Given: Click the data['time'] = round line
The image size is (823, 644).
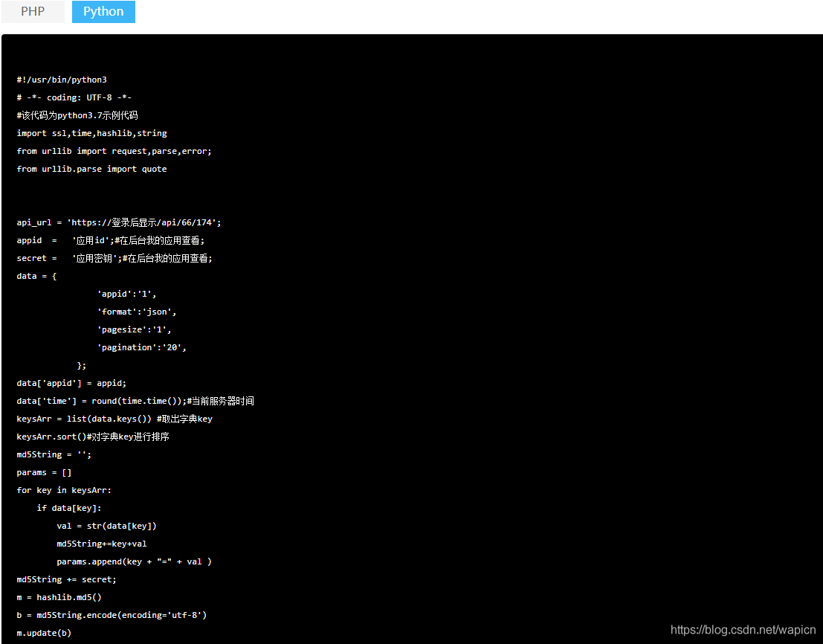Looking at the screenshot, I should pos(135,401).
